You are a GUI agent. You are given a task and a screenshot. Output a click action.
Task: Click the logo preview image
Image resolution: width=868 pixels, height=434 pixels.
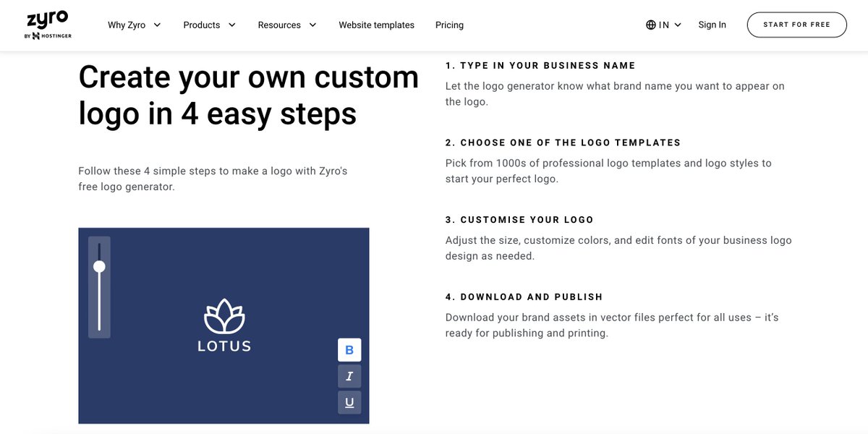pos(224,325)
